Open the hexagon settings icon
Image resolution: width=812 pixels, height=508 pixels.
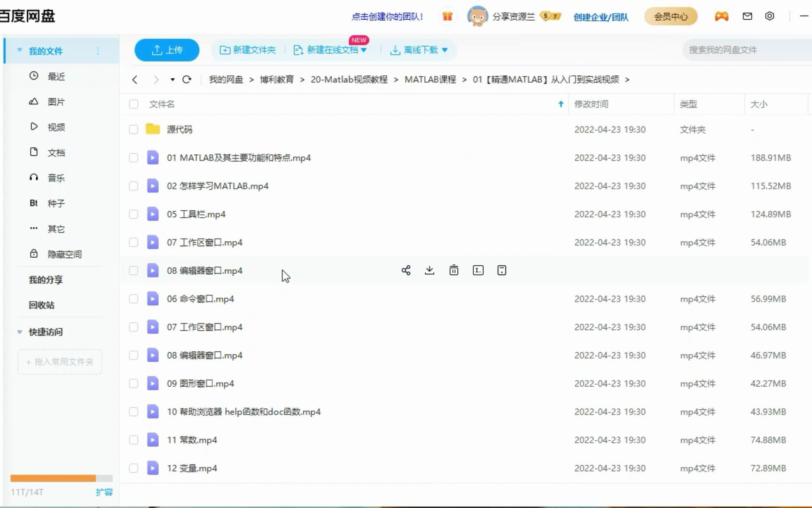coord(770,16)
